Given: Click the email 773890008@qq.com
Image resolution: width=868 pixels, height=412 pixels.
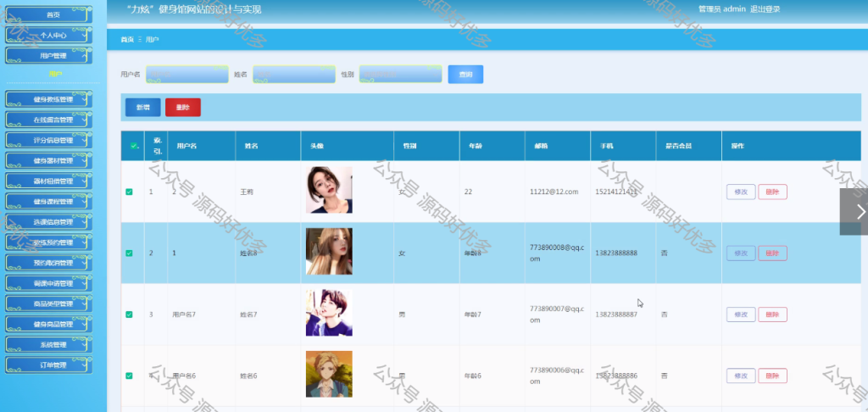Looking at the screenshot, I should point(557,253).
